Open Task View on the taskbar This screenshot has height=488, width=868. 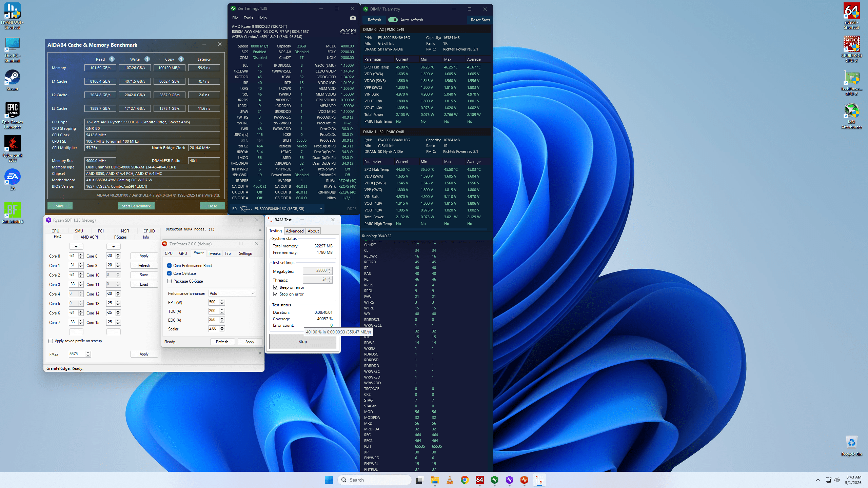click(420, 480)
